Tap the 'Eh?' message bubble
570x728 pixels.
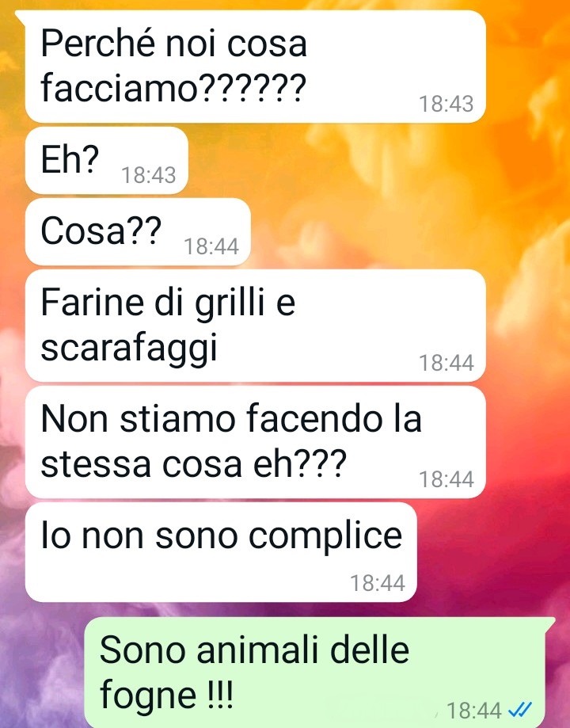(x=107, y=160)
